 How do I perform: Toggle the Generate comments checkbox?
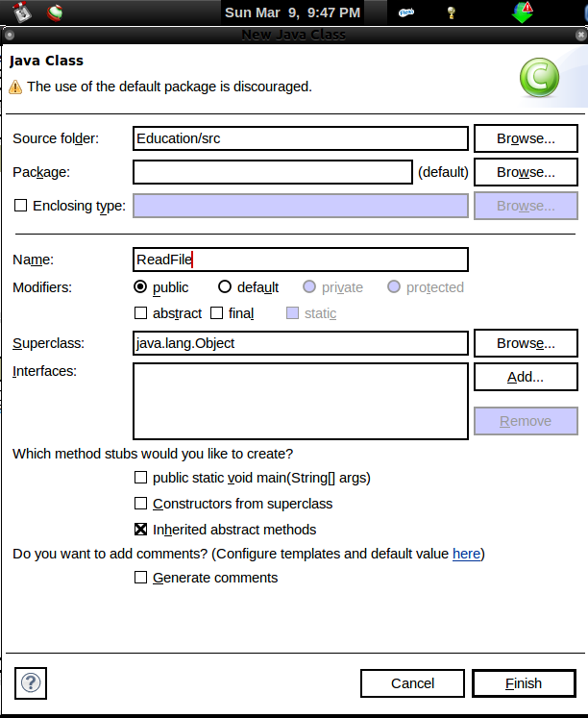click(x=141, y=578)
